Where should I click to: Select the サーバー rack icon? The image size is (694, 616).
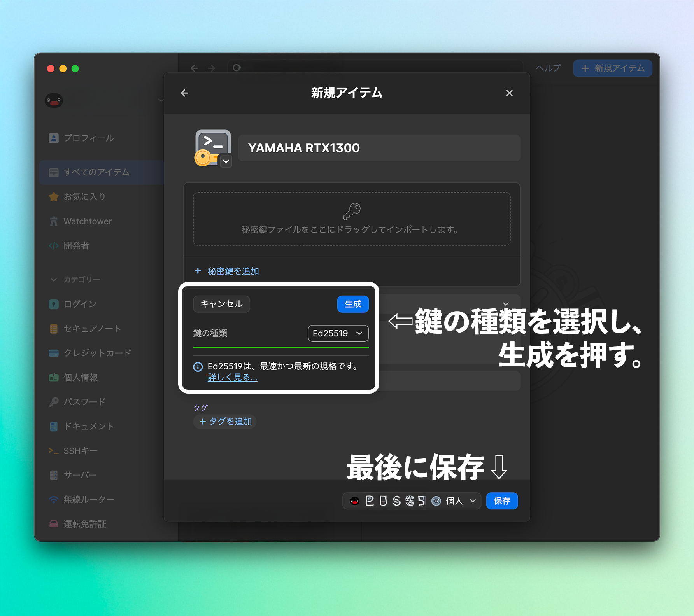54,475
